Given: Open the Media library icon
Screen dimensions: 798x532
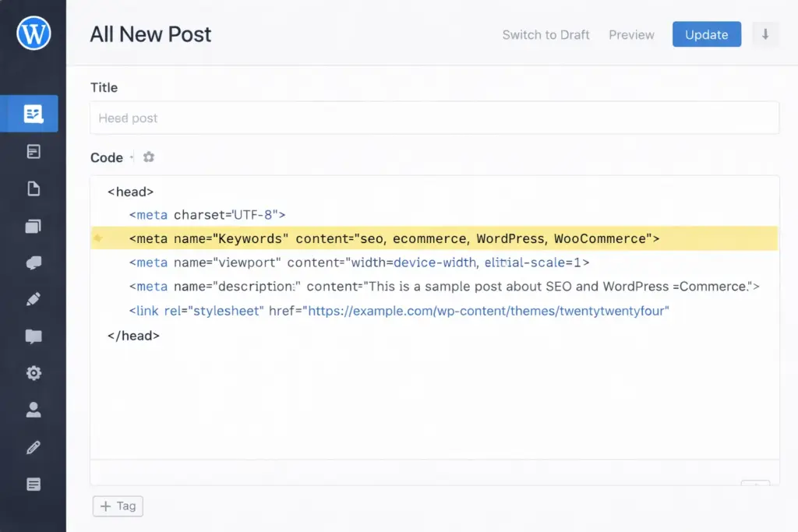Looking at the screenshot, I should coord(32,226).
